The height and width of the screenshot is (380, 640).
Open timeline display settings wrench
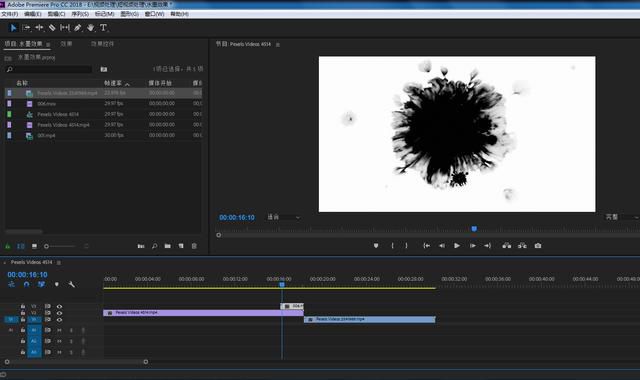click(71, 284)
